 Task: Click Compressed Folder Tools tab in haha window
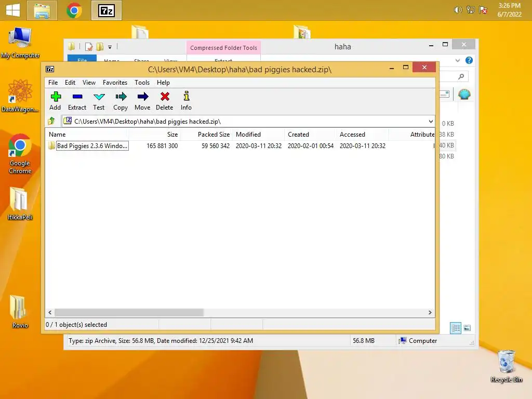pyautogui.click(x=223, y=48)
